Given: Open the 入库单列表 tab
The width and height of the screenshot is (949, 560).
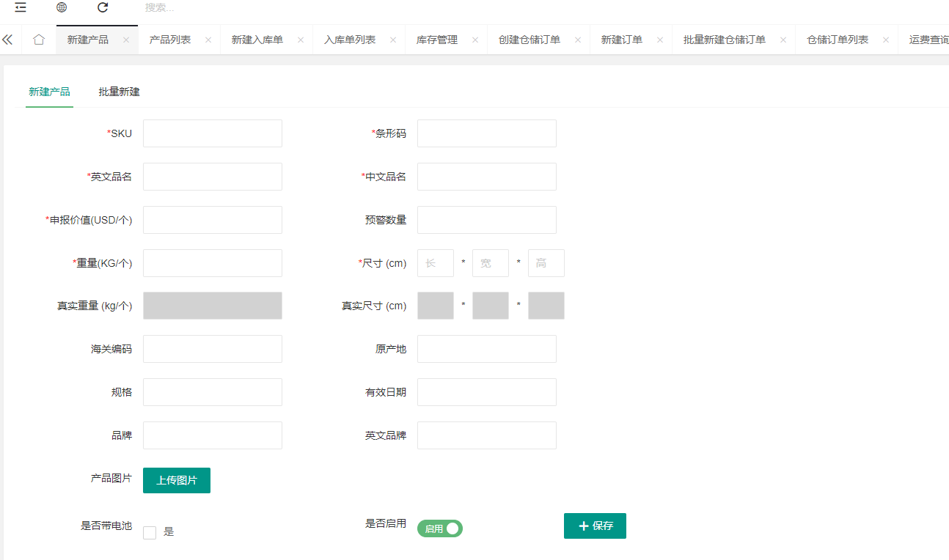Looking at the screenshot, I should coord(350,40).
